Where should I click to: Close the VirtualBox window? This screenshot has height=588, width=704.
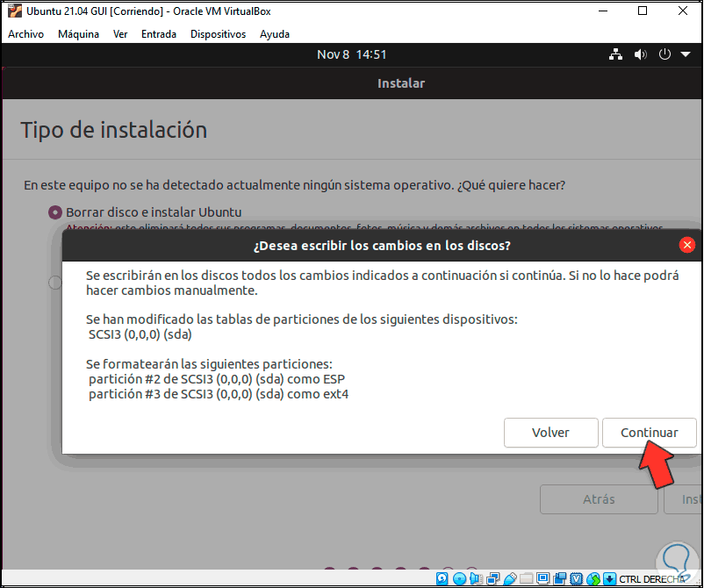point(682,11)
